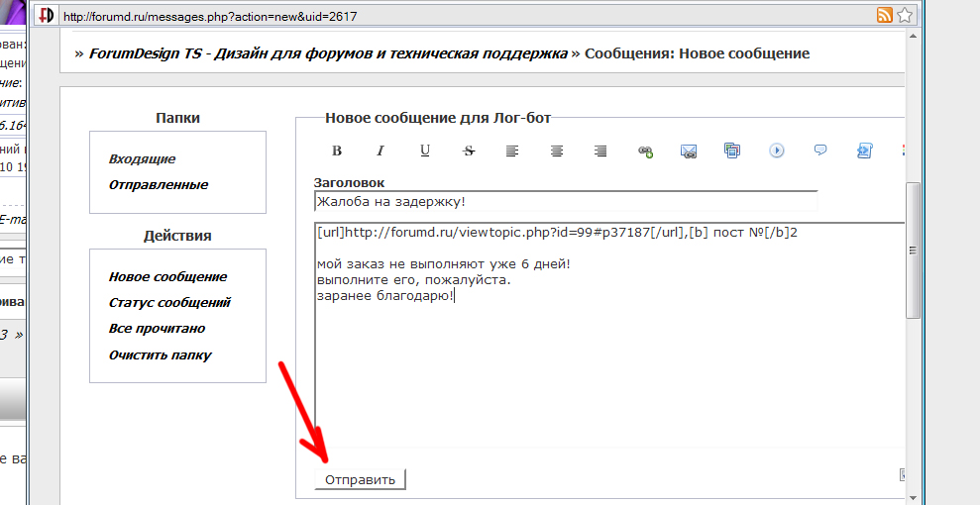This screenshot has height=505, width=980.
Task: Align text to the left
Action: pos(512,151)
